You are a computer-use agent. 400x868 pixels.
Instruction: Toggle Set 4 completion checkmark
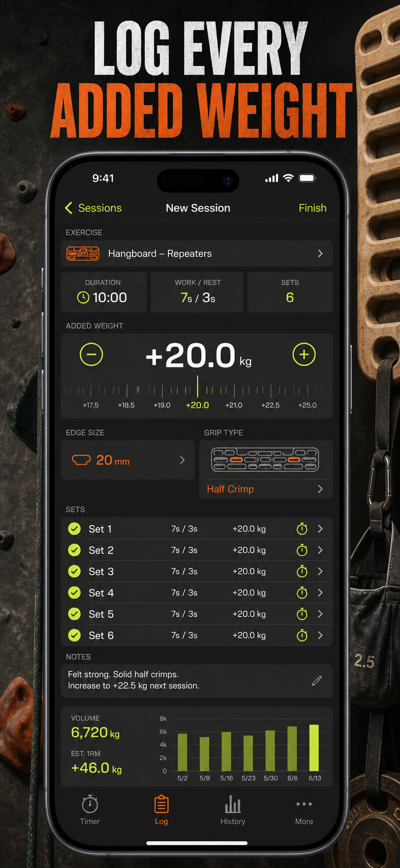[x=74, y=592]
